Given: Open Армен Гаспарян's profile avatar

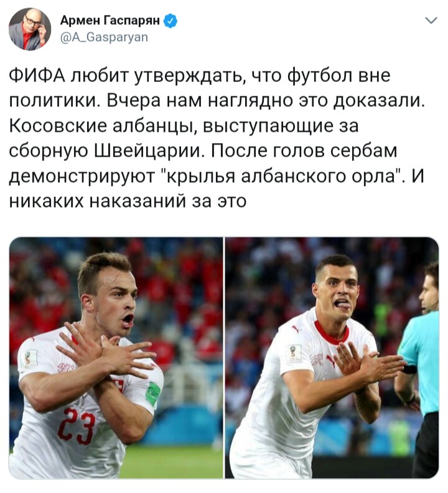Looking at the screenshot, I should coord(30,29).
